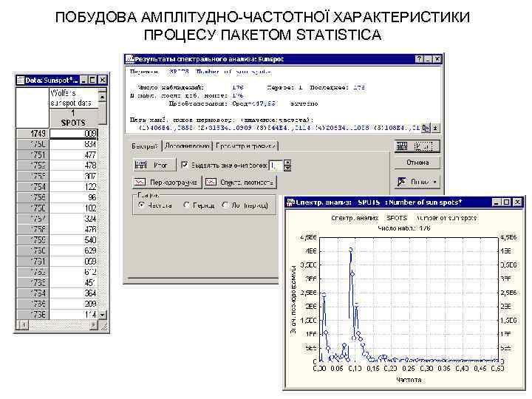Increase highlight threshold with stepper up arrow
The height and width of the screenshot is (399, 532).
(287, 163)
